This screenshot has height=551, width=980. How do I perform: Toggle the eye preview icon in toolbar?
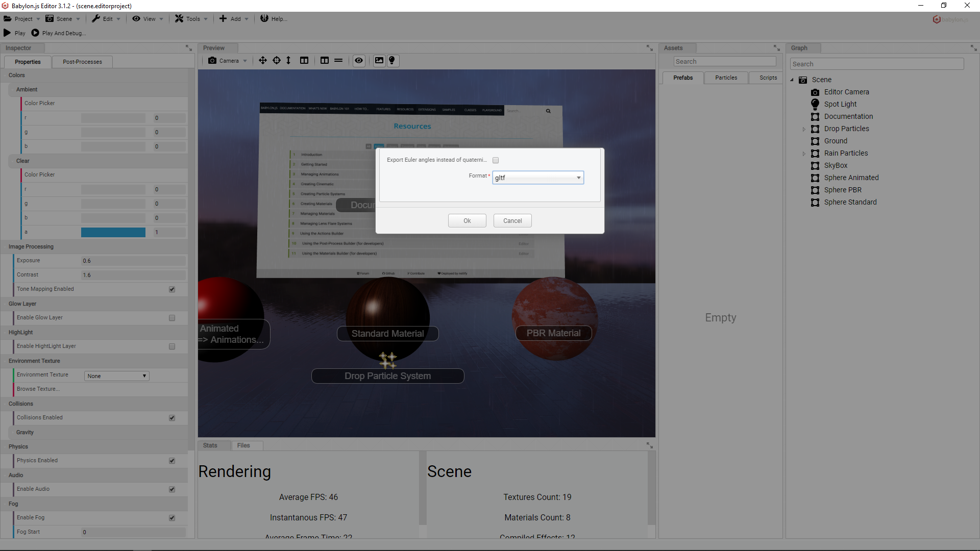(359, 61)
